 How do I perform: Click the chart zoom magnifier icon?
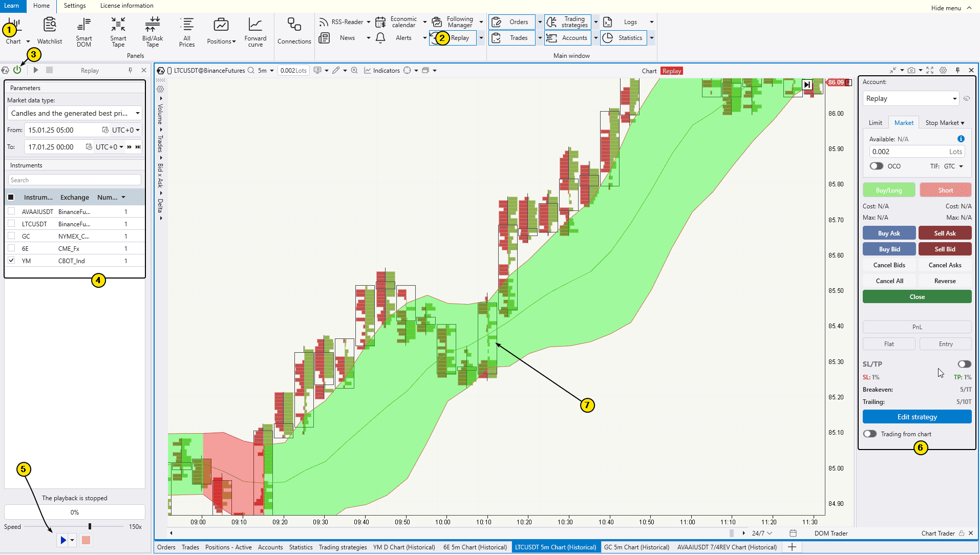(354, 71)
